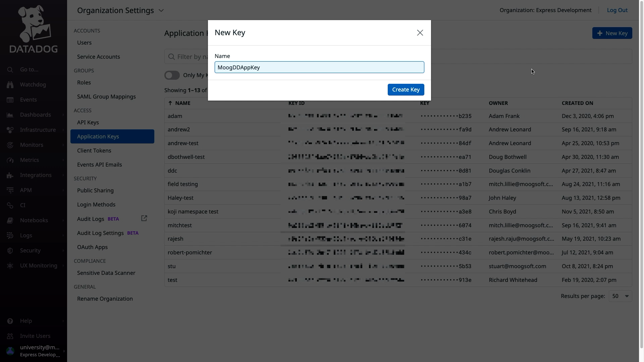Select the 'koji namespace test' key
This screenshot has width=644, height=362.
coord(193,212)
